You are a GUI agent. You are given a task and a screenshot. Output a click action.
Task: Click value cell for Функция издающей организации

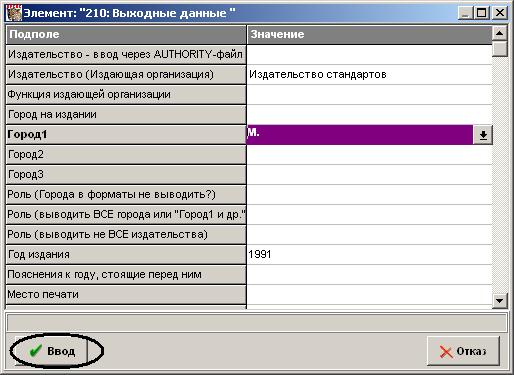pos(369,95)
